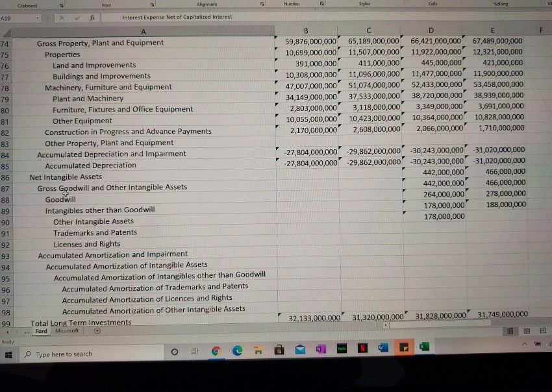Click the formula bar enter checkmark icon

[x=77, y=18]
